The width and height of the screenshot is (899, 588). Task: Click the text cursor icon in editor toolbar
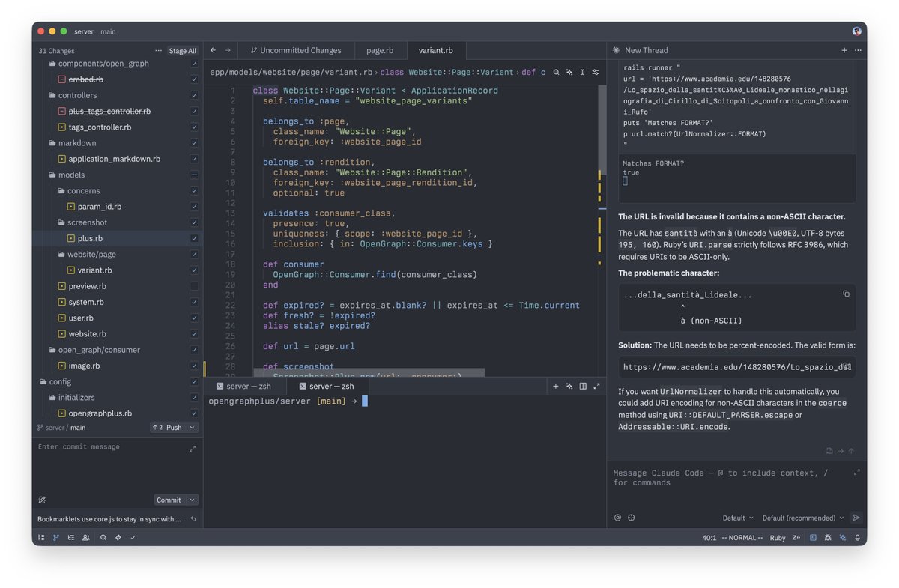[582, 72]
